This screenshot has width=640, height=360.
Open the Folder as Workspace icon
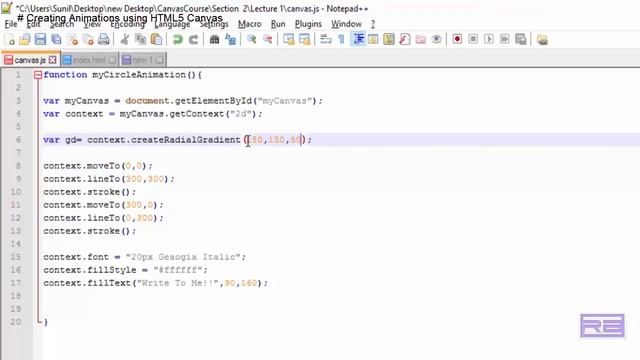421,39
